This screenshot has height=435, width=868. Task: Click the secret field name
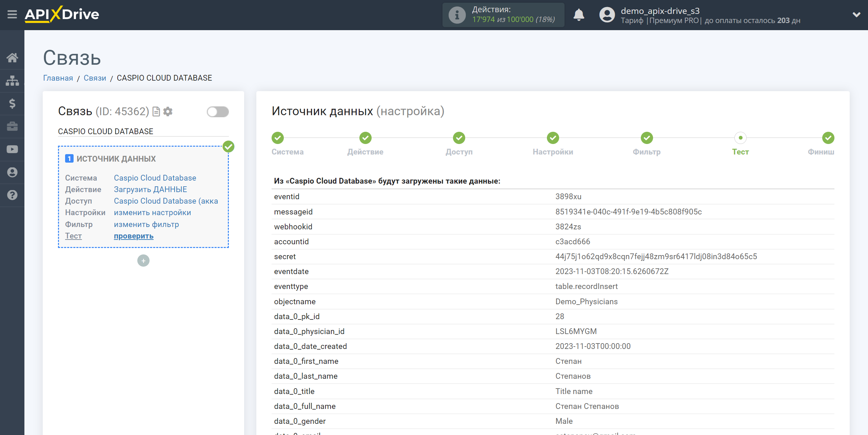pos(285,256)
